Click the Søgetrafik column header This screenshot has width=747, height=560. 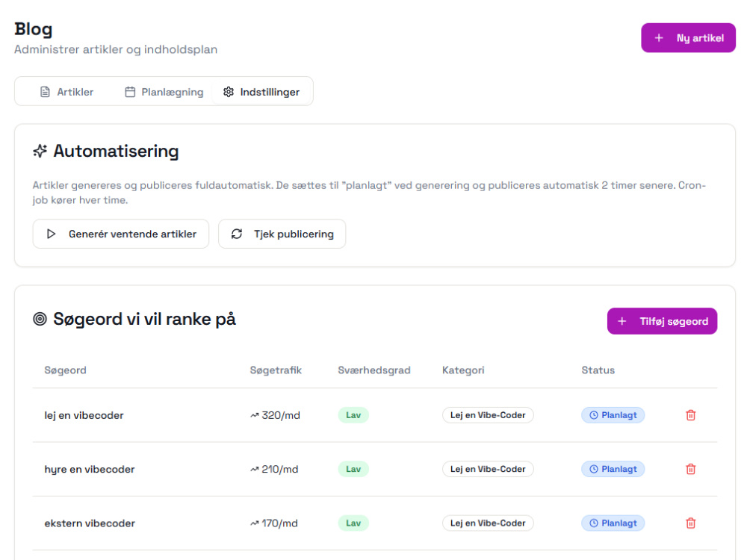point(276,370)
